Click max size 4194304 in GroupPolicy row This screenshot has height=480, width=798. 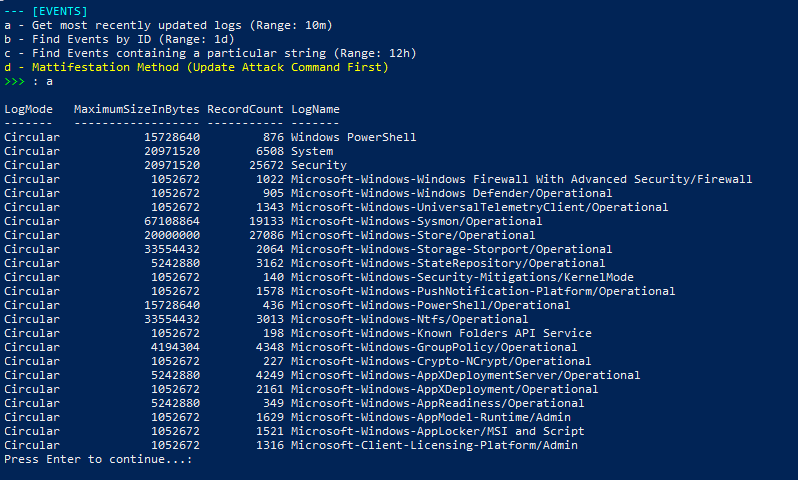coord(176,347)
